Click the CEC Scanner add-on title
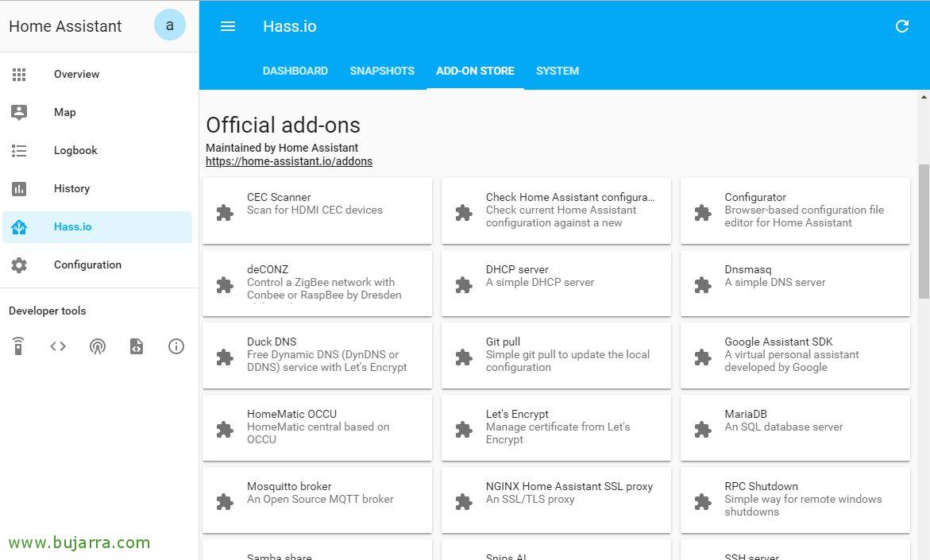The width and height of the screenshot is (930, 560). click(x=279, y=197)
